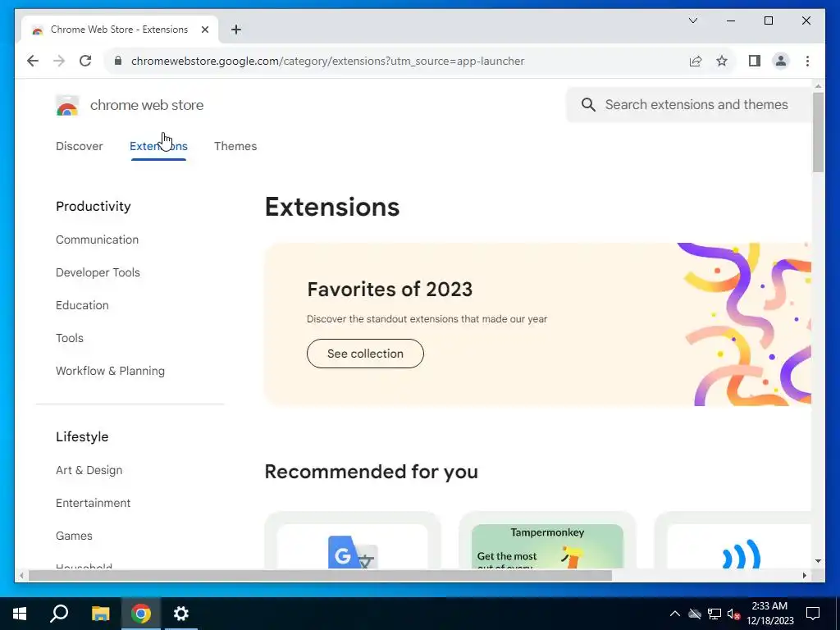Click the Lifestyle section heading
This screenshot has height=630, width=840.
coord(82,436)
